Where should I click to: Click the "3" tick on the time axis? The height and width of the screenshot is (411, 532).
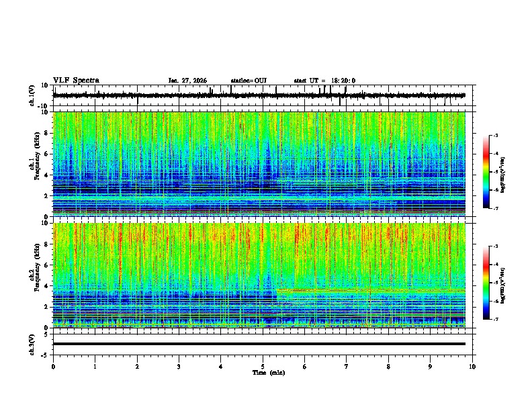click(x=179, y=367)
